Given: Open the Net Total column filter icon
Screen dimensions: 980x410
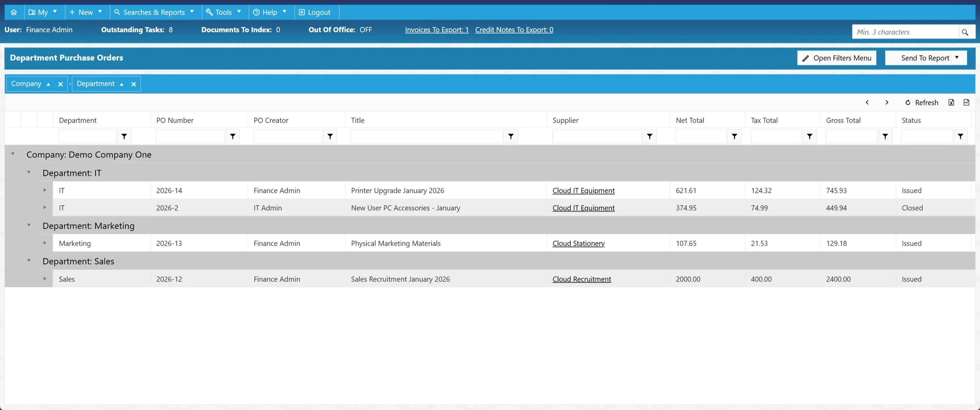Looking at the screenshot, I should (734, 136).
